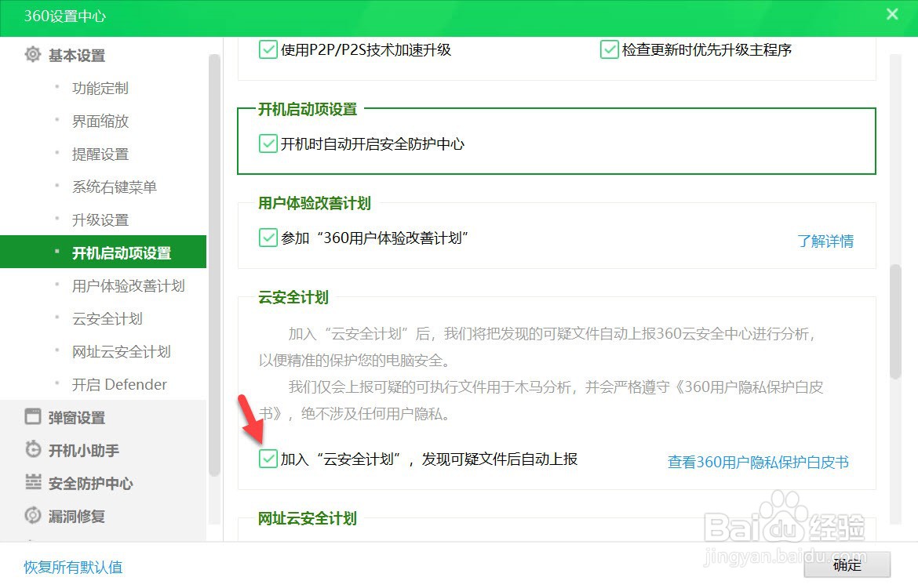Click the 用户体验改善计划 section heading

(315, 203)
